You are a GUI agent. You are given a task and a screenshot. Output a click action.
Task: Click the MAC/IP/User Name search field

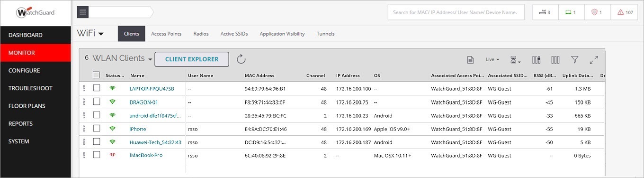click(x=456, y=12)
